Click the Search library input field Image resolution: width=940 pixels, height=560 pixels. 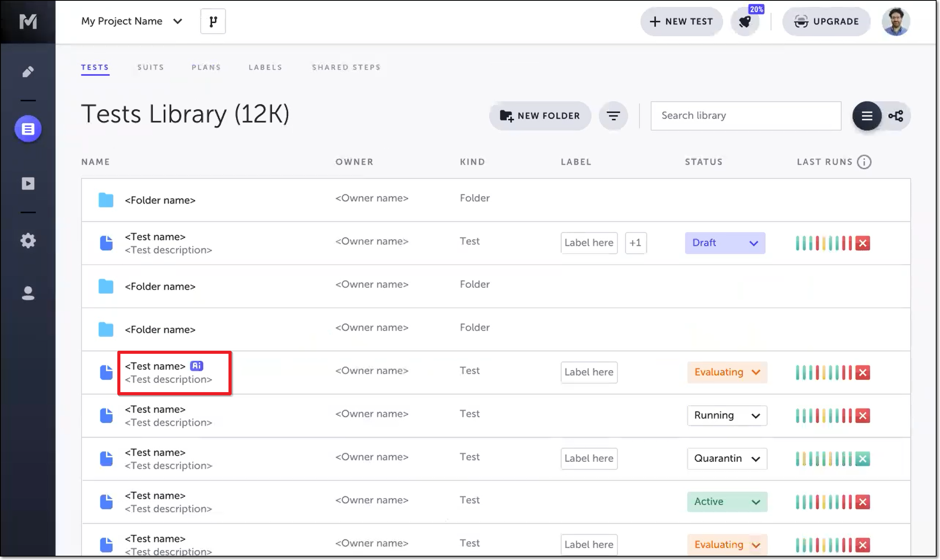coord(745,116)
